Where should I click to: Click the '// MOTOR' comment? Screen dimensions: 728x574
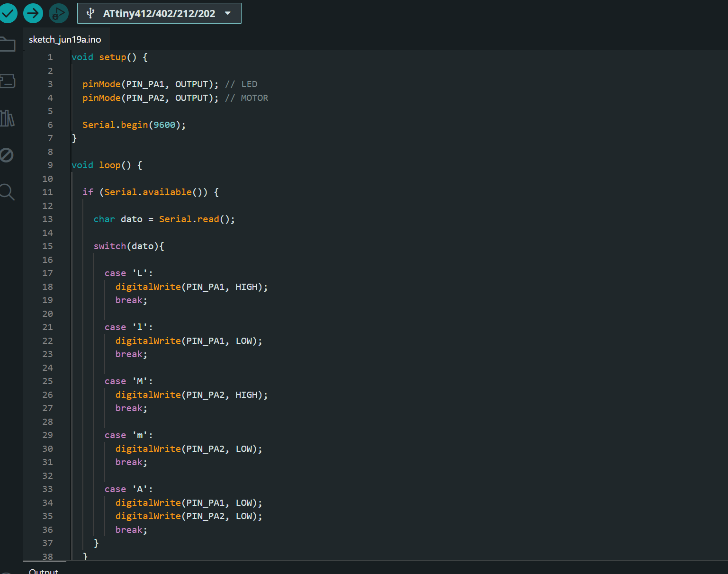tap(246, 98)
